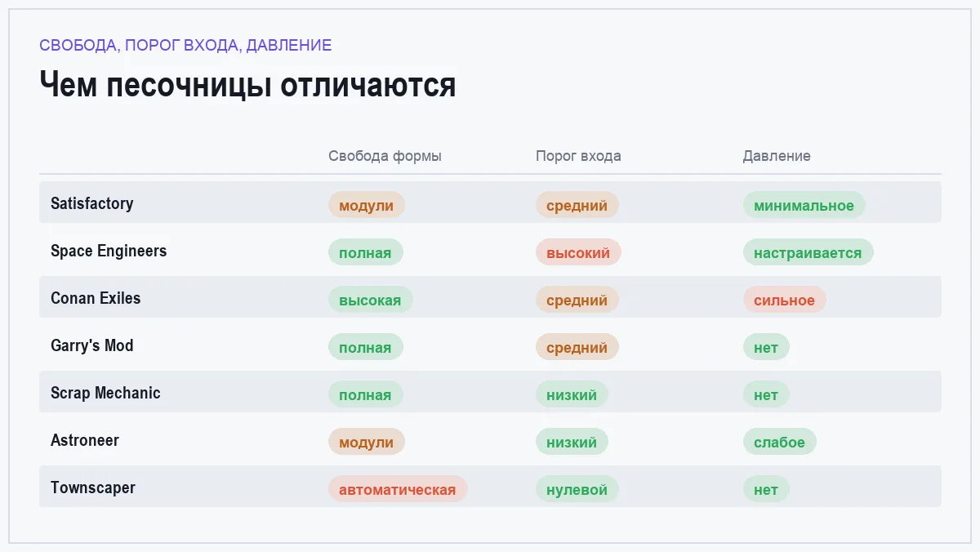Click "полная" tag in Garry's Mod row
The image size is (980, 552).
pos(365,347)
